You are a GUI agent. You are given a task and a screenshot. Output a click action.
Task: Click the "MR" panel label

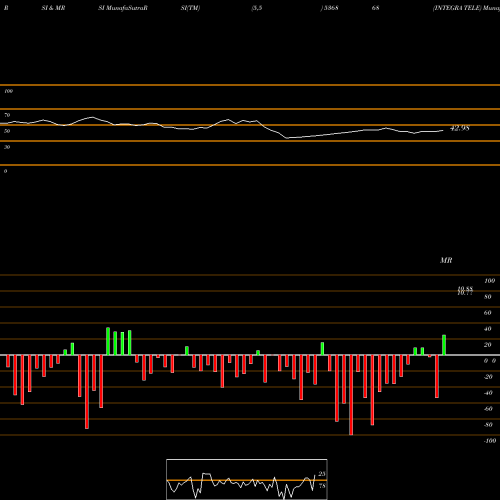(446, 260)
